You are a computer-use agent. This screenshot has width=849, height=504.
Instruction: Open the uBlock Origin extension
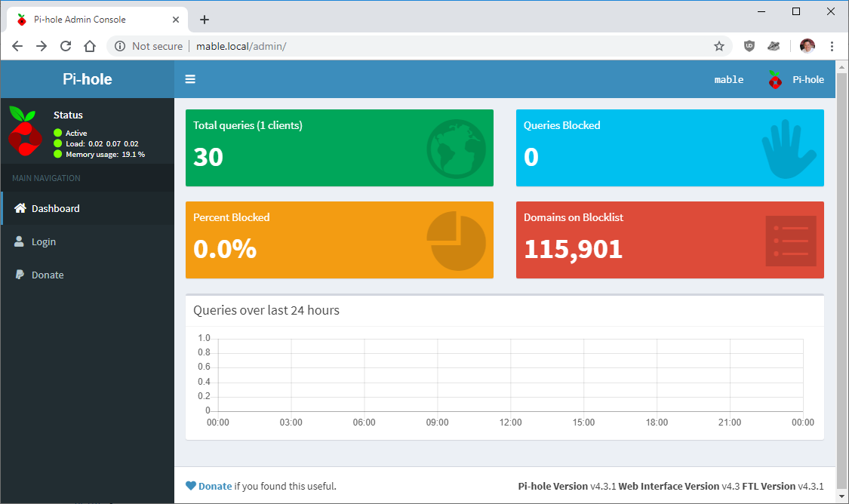[749, 46]
